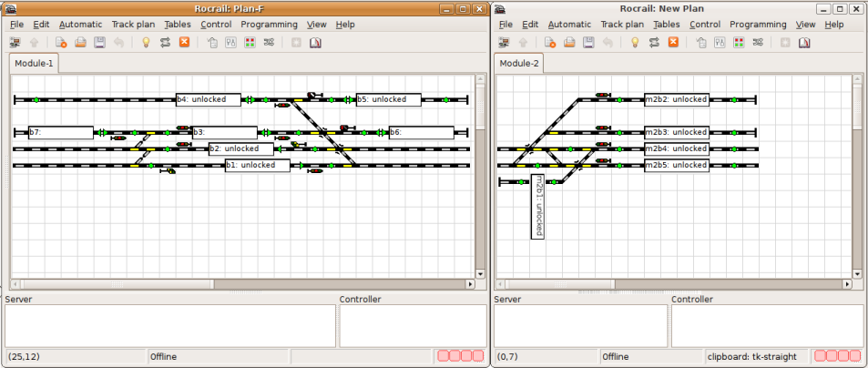The height and width of the screenshot is (368, 868).
Task: Expand the View menu in New Plan window
Action: point(805,25)
